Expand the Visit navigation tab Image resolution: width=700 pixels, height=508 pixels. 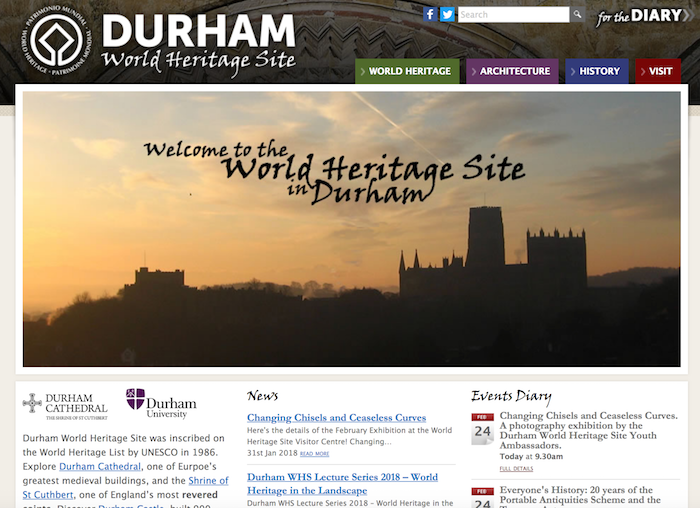coord(658,71)
